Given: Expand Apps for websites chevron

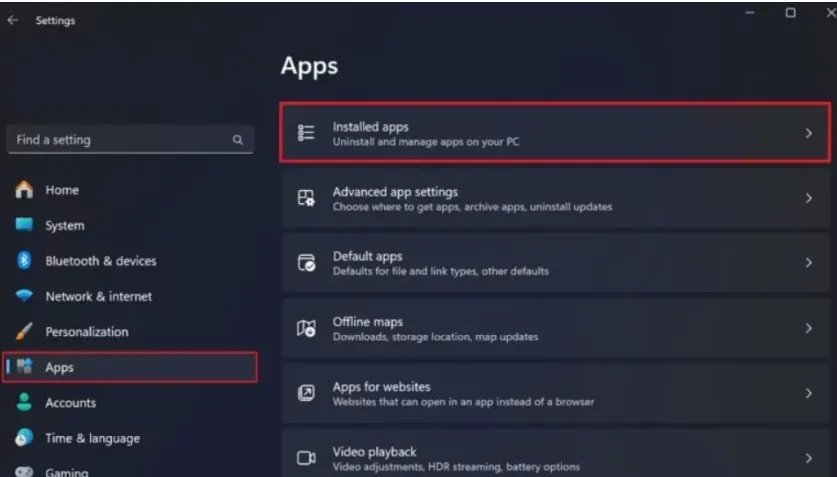Looking at the screenshot, I should [809, 393].
